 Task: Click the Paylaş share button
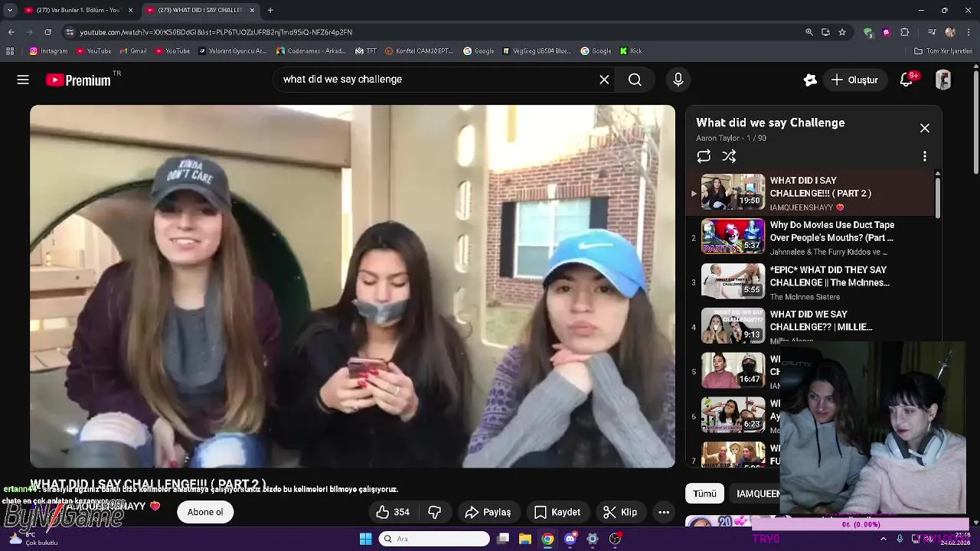488,512
